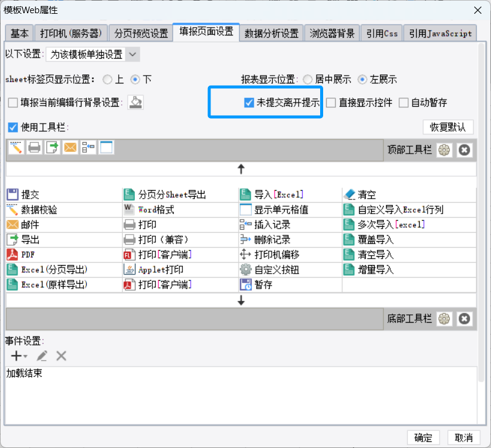Click insert record icon in top toolbar

point(88,148)
